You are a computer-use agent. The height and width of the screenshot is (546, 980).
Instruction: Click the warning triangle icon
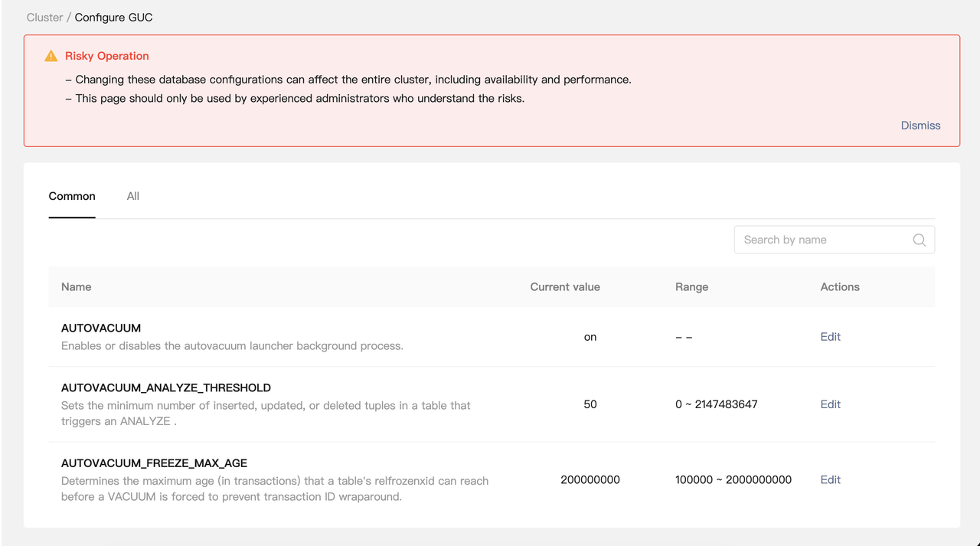pos(51,56)
